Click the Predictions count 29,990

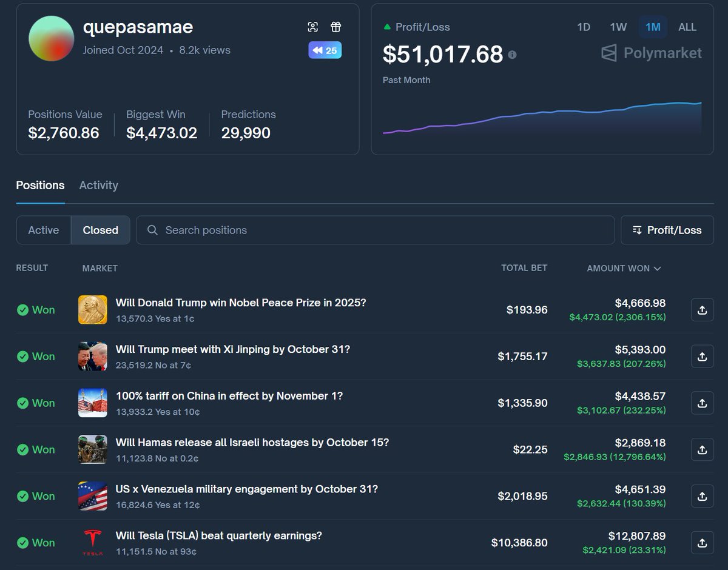pyautogui.click(x=246, y=133)
